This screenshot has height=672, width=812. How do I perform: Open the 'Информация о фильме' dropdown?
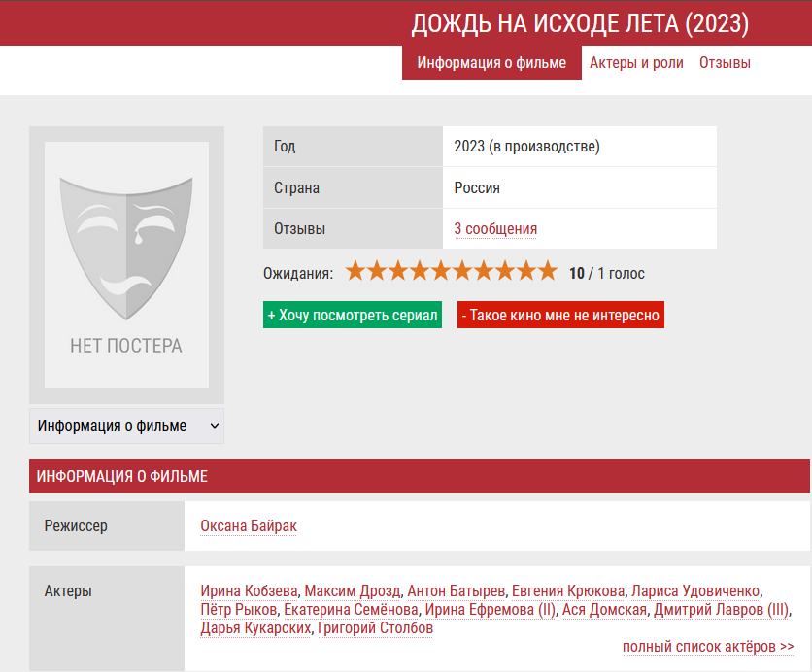pos(126,426)
